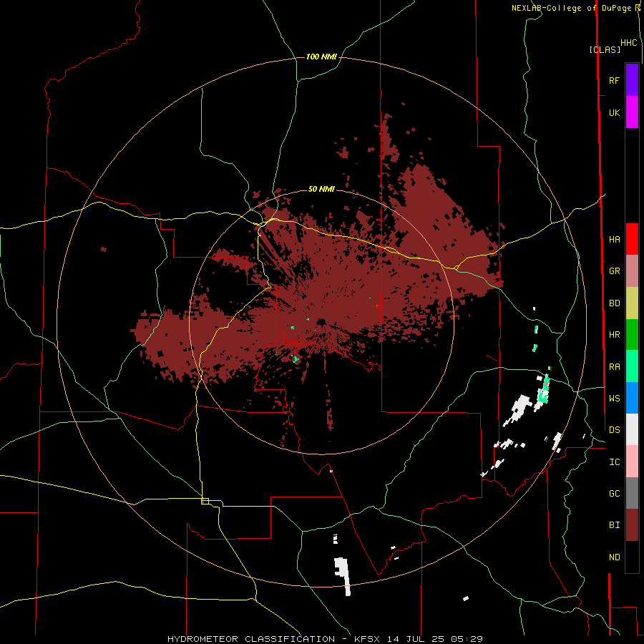Click the ND black legend swatch
The height and width of the screenshot is (644, 644).
[632, 557]
